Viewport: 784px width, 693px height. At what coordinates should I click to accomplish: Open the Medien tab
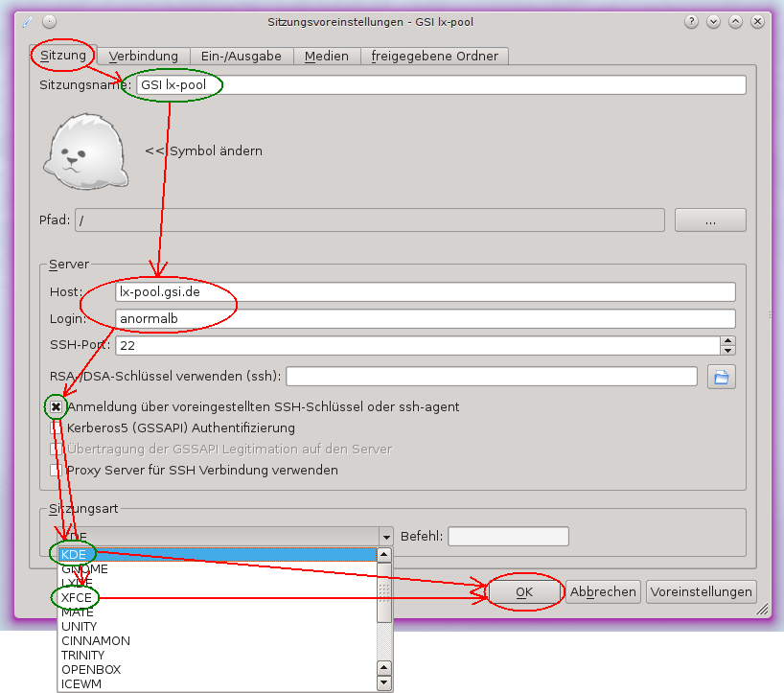coord(327,56)
